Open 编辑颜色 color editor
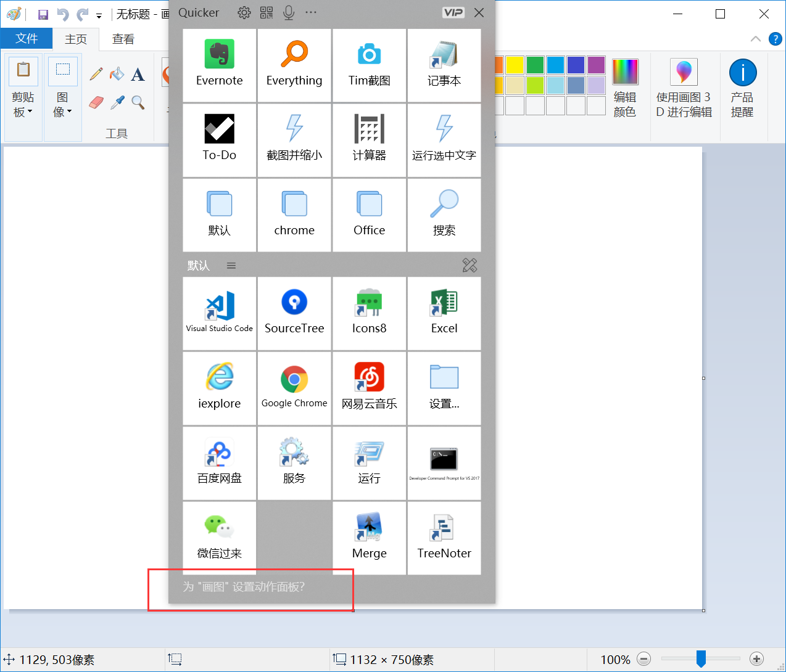This screenshot has width=786, height=672. point(625,88)
